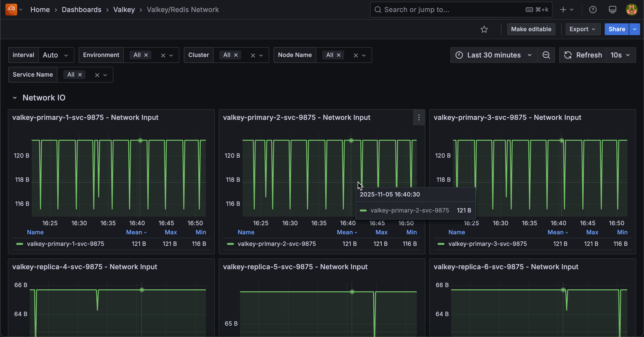
Task: Click the Make editable button
Action: tap(531, 29)
